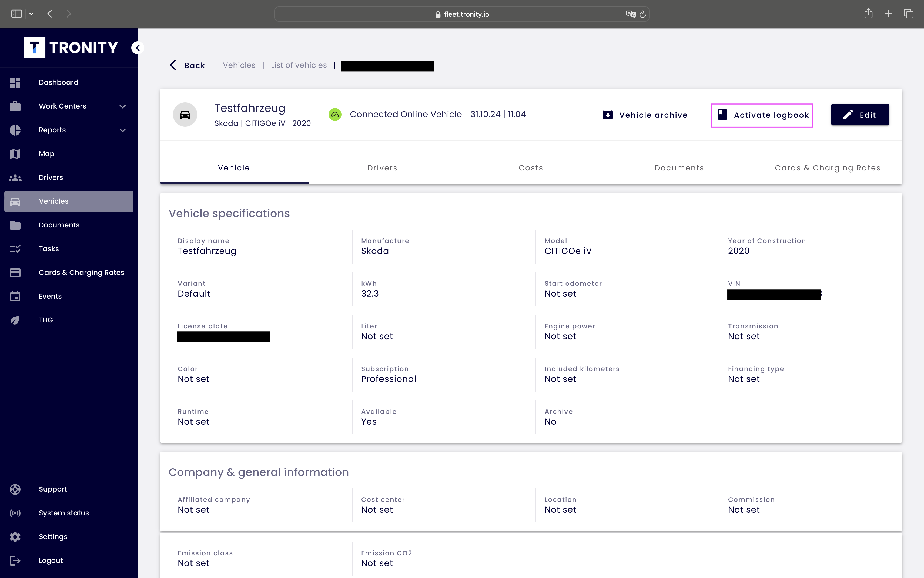The height and width of the screenshot is (578, 924).
Task: Click the Year of Construction value 2020
Action: click(x=738, y=251)
